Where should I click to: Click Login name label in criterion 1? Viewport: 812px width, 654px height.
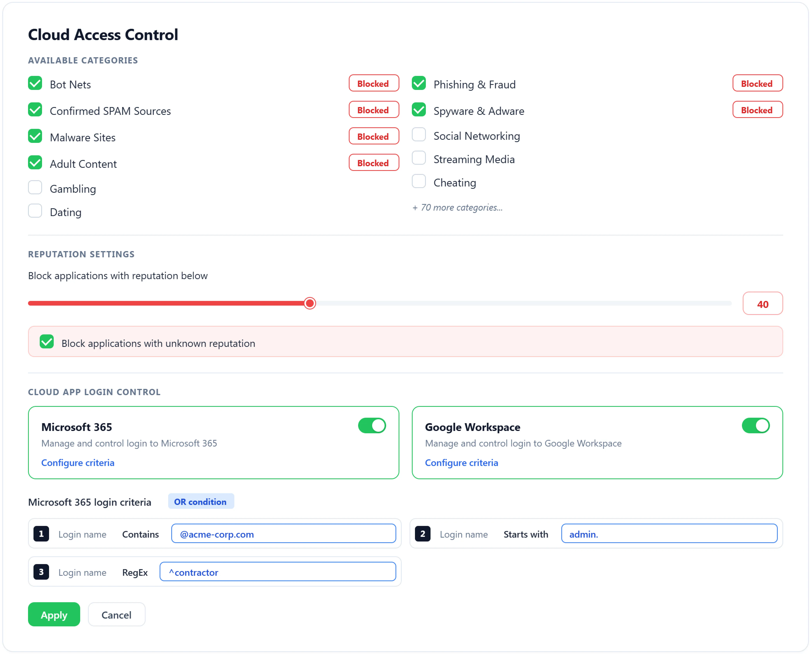[82, 534]
